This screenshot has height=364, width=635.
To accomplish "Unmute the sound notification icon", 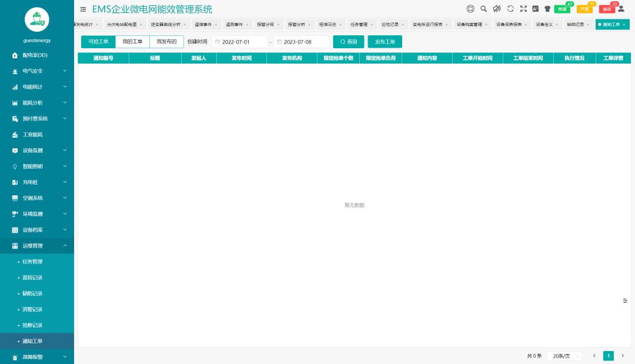I will click(x=497, y=9).
